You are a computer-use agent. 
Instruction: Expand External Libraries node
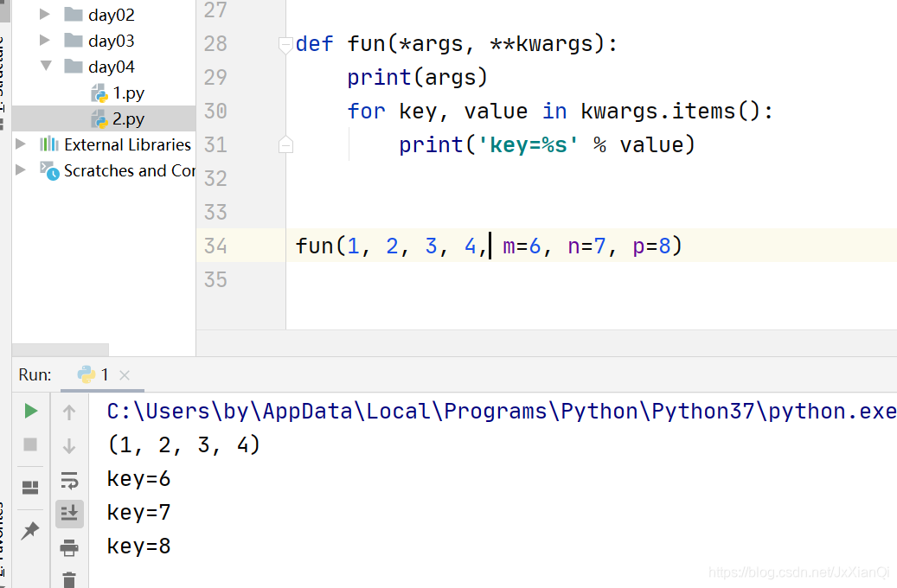pos(21,144)
